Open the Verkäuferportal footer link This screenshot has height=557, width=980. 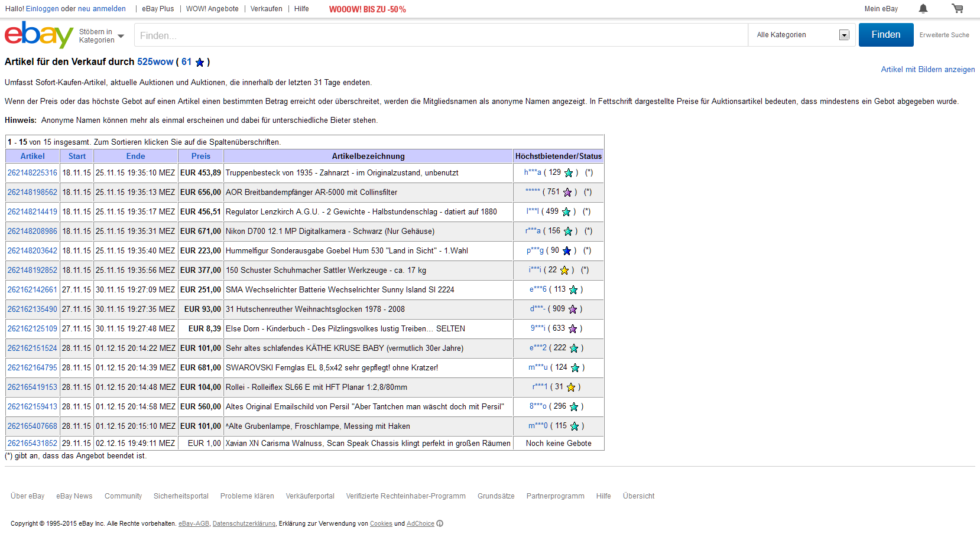pyautogui.click(x=310, y=496)
